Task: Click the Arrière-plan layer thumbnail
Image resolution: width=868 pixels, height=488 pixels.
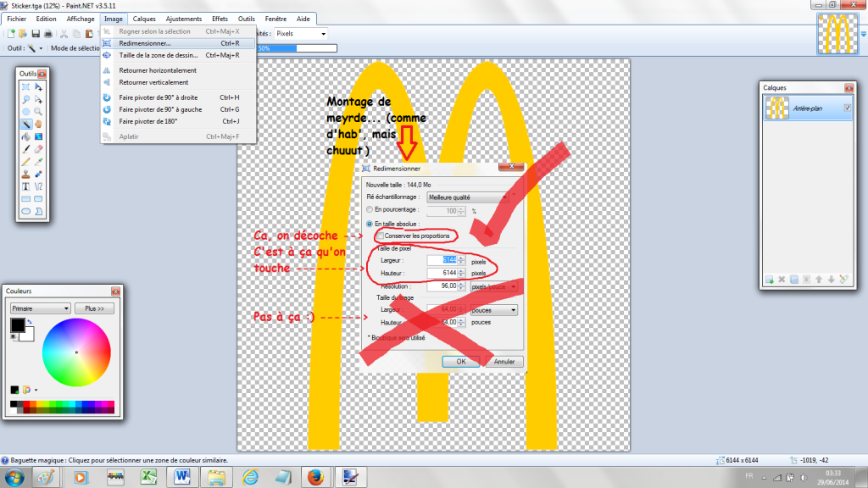Action: point(776,108)
